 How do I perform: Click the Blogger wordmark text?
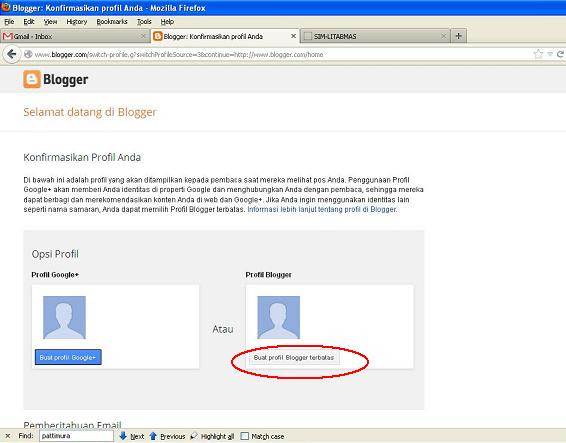(65, 79)
